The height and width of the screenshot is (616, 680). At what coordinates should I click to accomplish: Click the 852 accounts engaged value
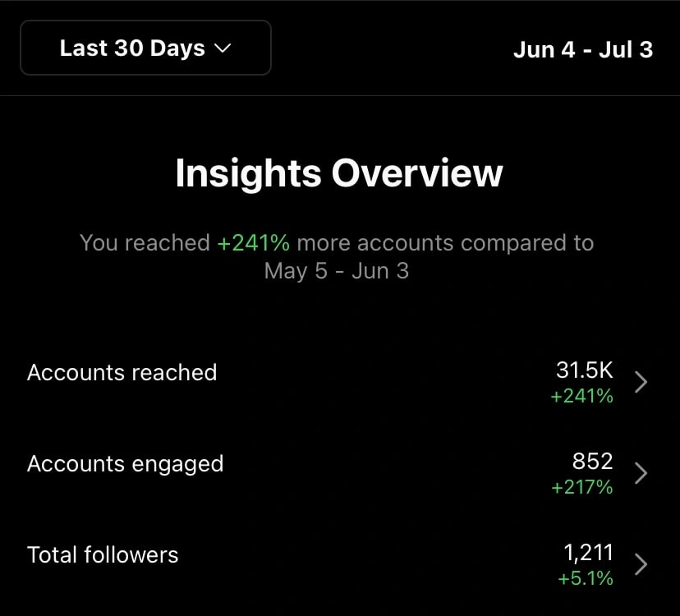point(593,462)
